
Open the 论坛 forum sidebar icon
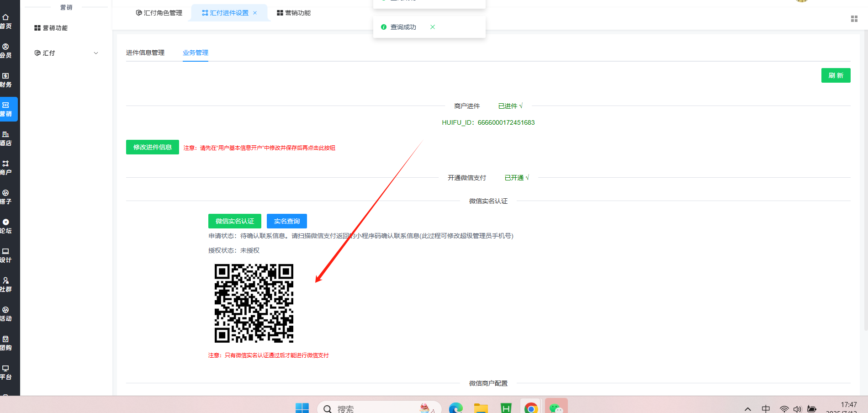pos(6,226)
